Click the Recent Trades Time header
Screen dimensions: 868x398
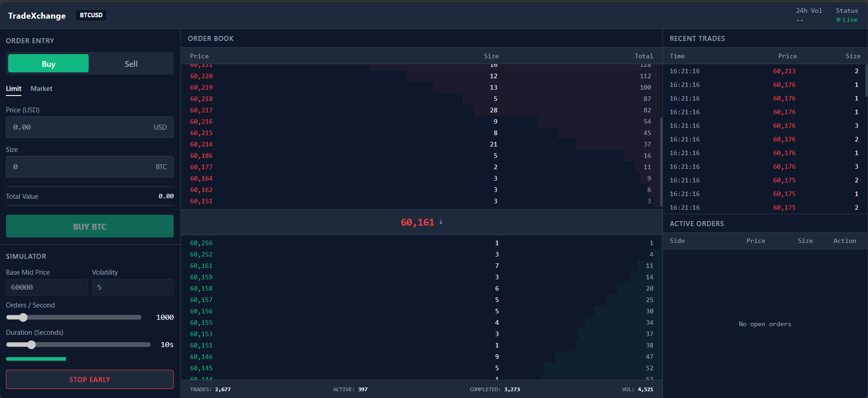pos(677,56)
